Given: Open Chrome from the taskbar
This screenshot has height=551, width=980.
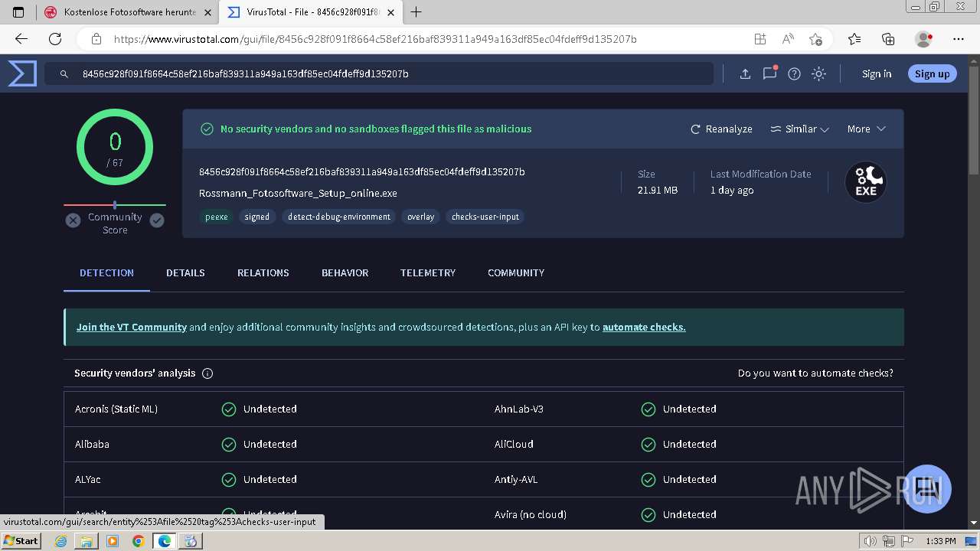Looking at the screenshot, I should click(138, 541).
